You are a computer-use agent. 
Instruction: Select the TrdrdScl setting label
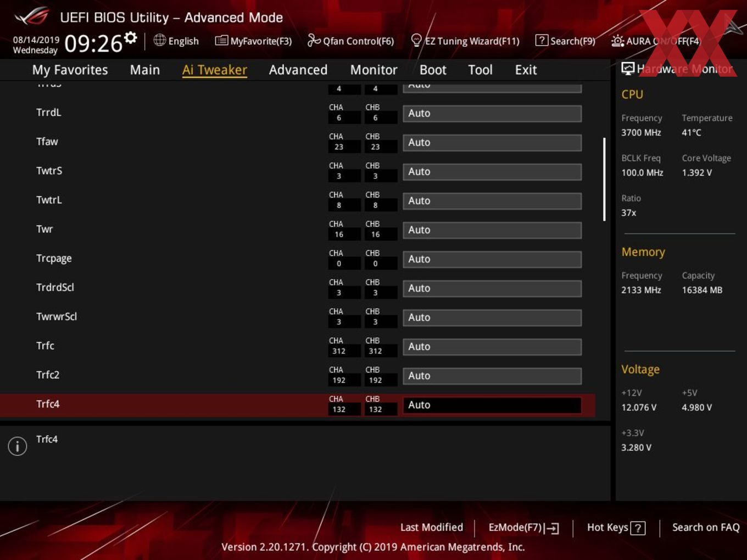pos(55,287)
